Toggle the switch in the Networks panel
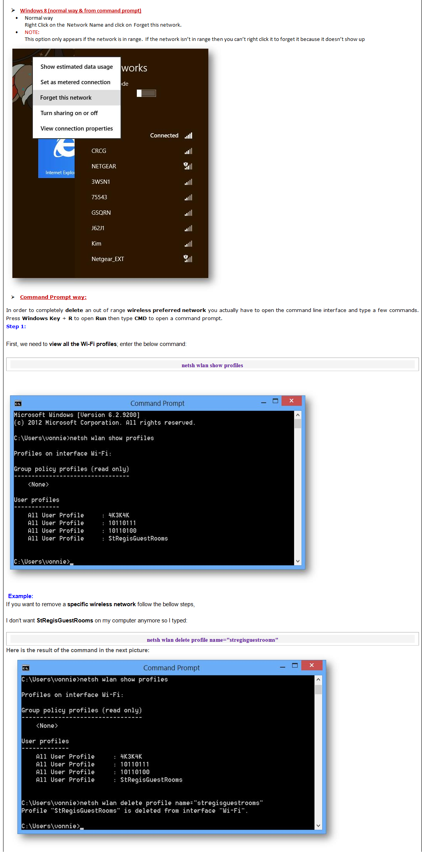The height and width of the screenshot is (868, 424). tap(146, 93)
